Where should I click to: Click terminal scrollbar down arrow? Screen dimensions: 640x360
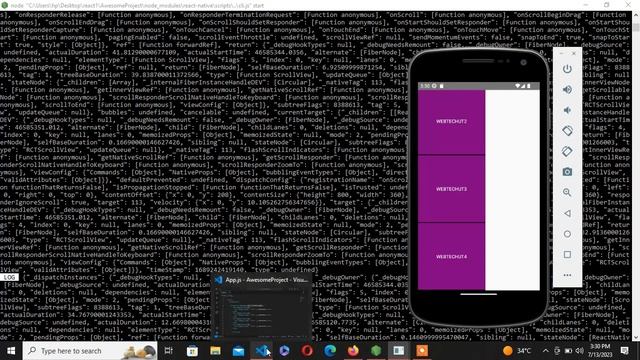tap(636, 338)
